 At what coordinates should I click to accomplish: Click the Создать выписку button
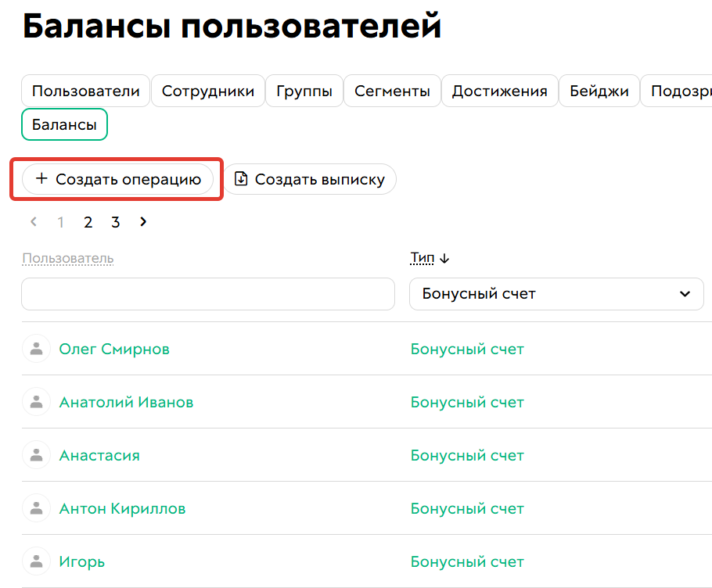311,179
